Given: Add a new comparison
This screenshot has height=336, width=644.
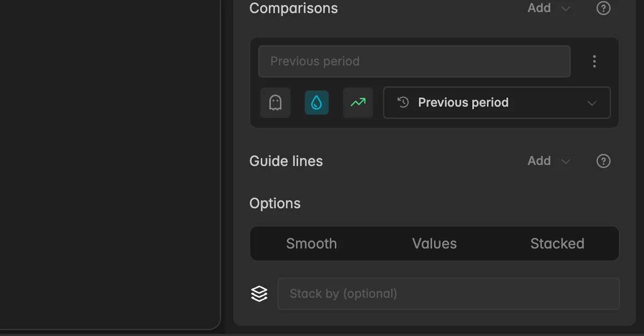Looking at the screenshot, I should point(539,8).
